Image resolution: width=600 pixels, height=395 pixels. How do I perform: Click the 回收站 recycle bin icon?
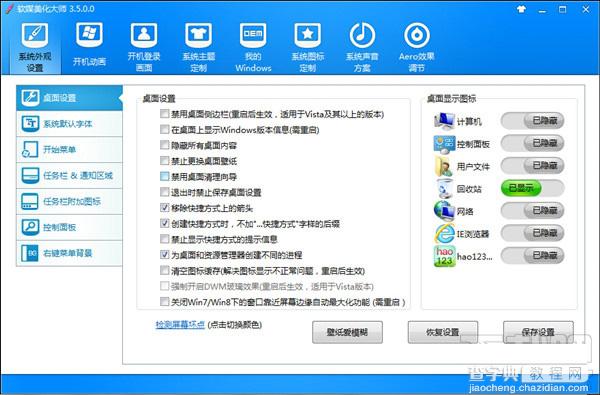point(444,189)
